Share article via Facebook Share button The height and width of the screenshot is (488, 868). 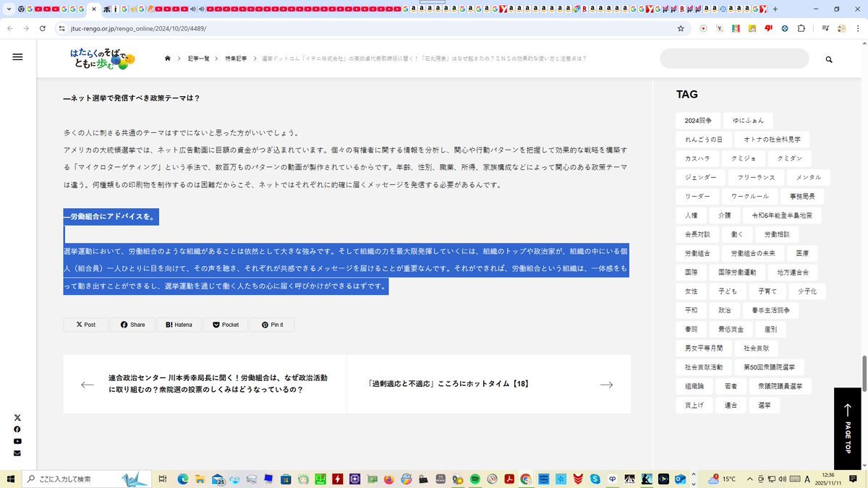pos(132,325)
